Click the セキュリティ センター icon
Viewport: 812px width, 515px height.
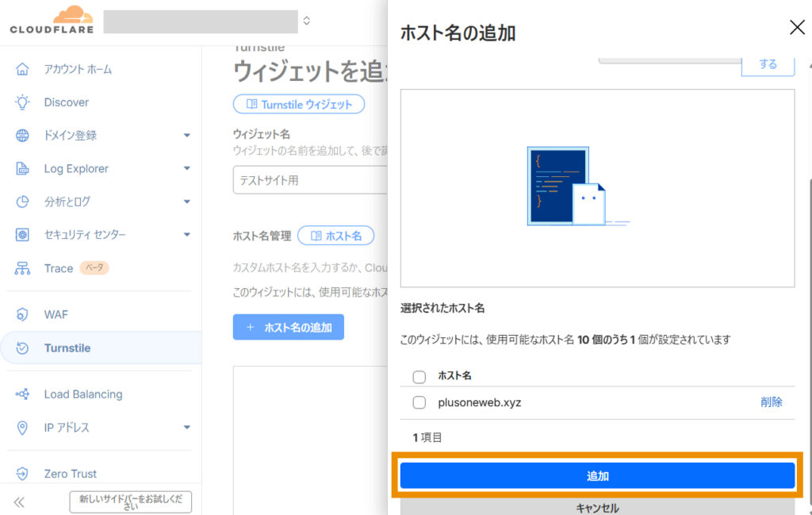point(23,235)
